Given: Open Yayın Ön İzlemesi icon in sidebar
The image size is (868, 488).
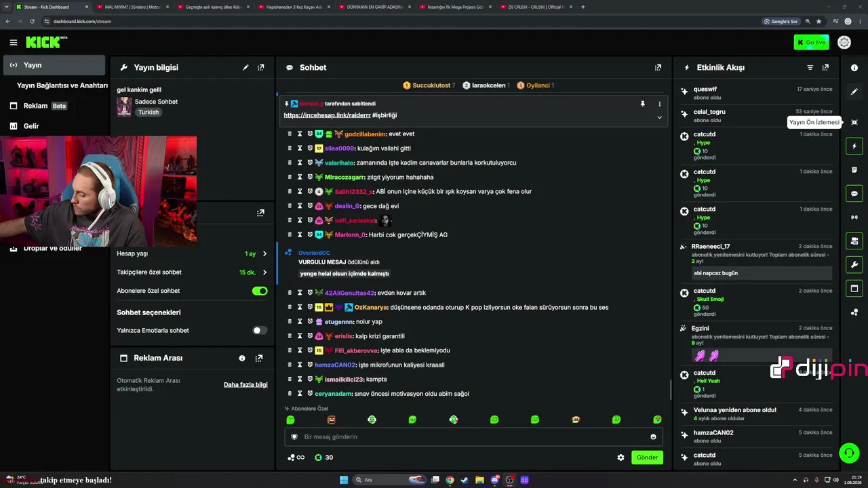Looking at the screenshot, I should point(854,122).
